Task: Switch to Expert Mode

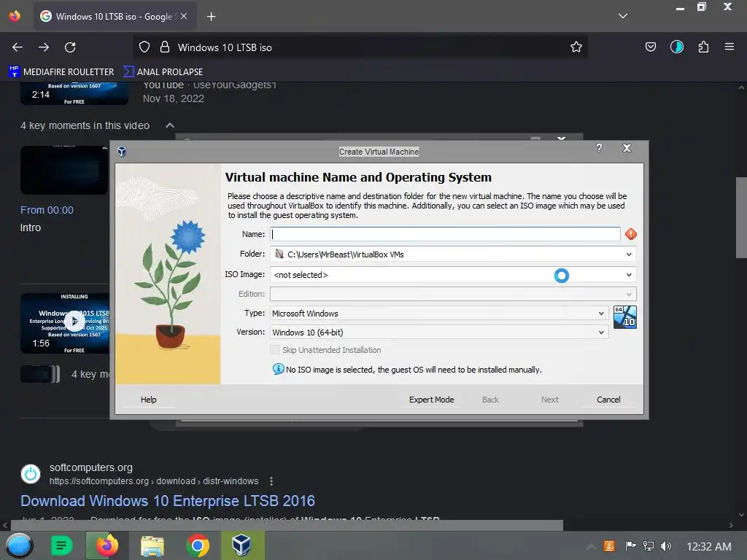Action: coord(431,400)
